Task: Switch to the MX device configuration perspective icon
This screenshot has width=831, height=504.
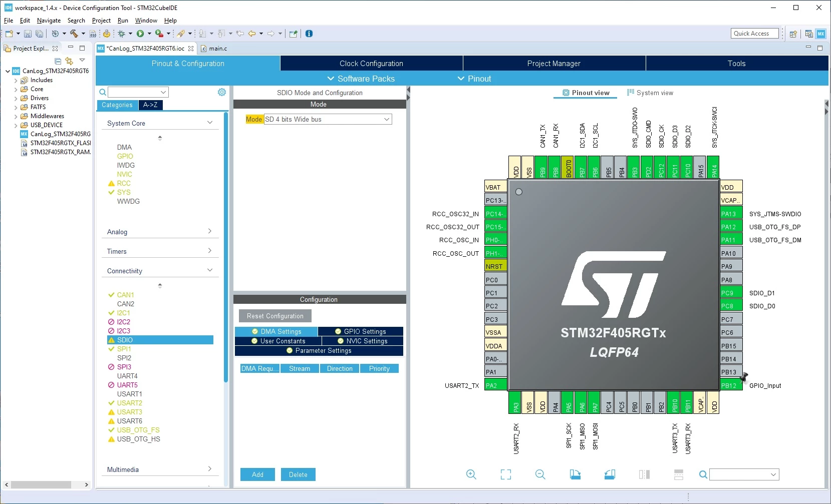Action: (821, 34)
